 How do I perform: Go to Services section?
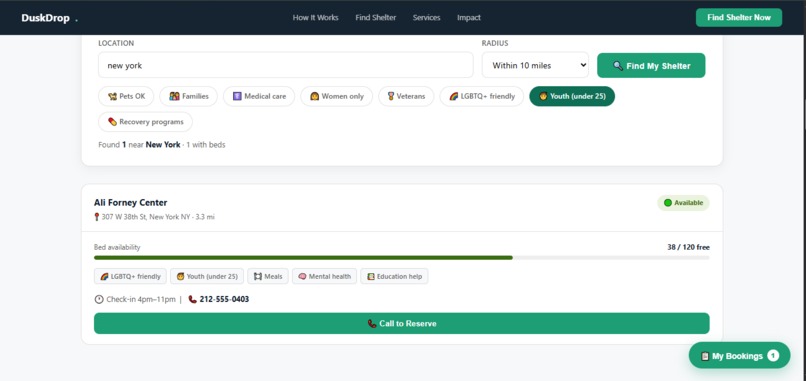[x=427, y=17]
